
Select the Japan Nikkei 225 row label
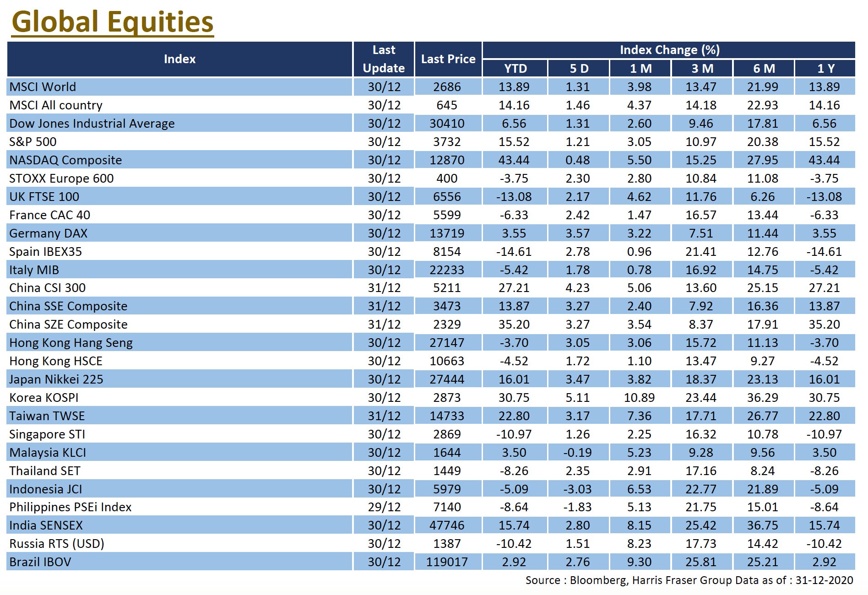tap(56, 379)
